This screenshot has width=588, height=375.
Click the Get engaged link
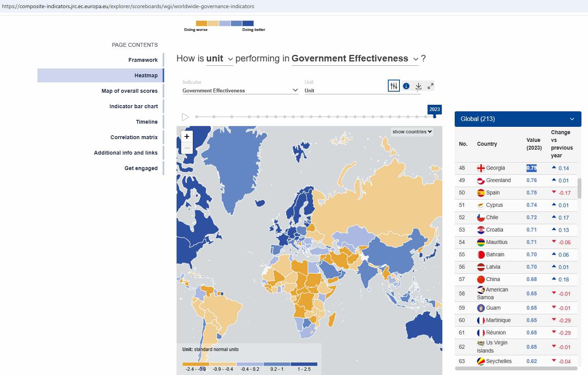[141, 168]
